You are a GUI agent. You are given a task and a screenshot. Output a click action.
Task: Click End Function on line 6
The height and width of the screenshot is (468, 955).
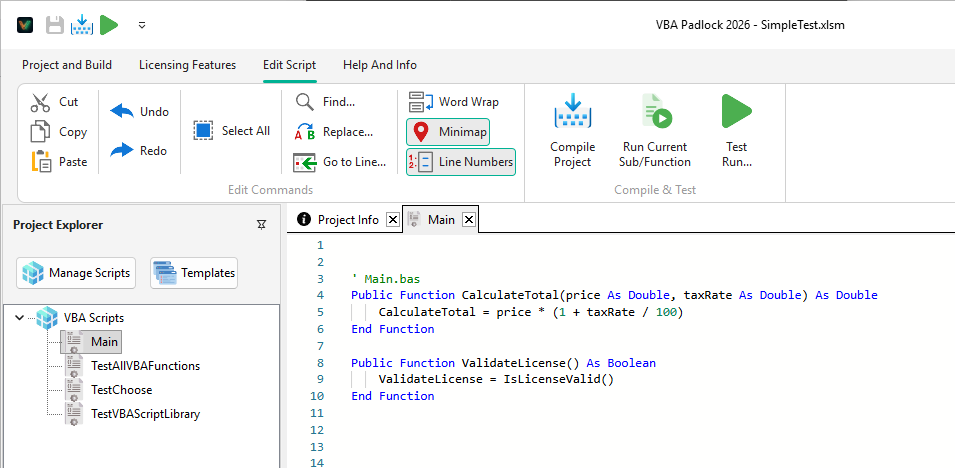393,329
